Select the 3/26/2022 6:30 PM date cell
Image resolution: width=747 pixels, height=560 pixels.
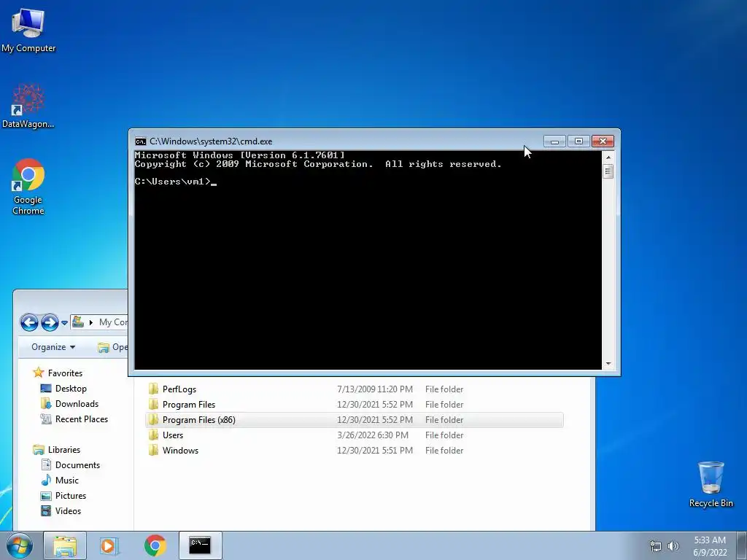[373, 435]
